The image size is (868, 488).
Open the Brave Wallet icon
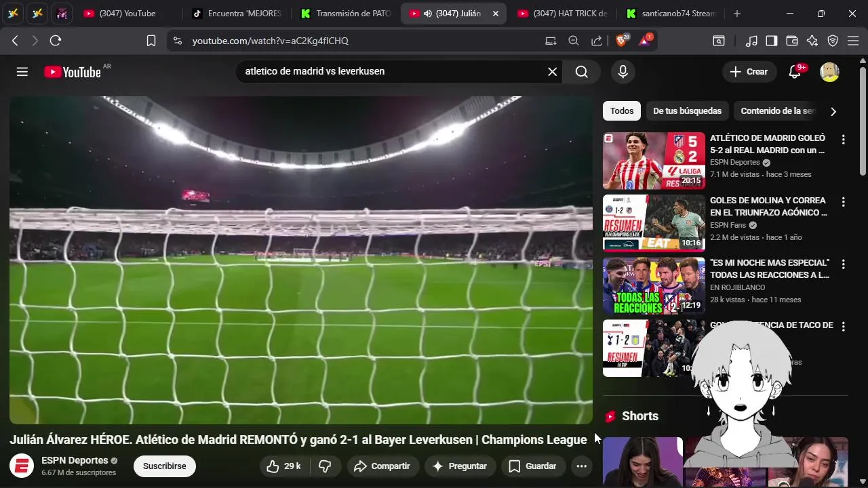(792, 41)
